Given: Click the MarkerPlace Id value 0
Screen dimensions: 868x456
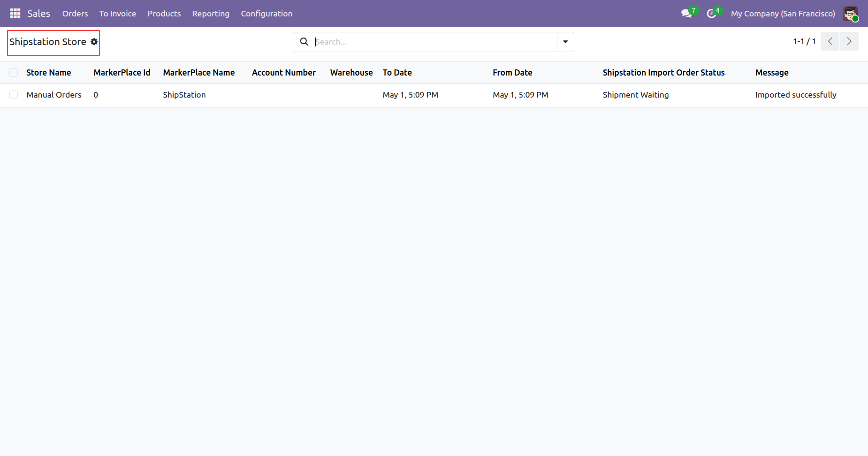Looking at the screenshot, I should click(x=96, y=95).
